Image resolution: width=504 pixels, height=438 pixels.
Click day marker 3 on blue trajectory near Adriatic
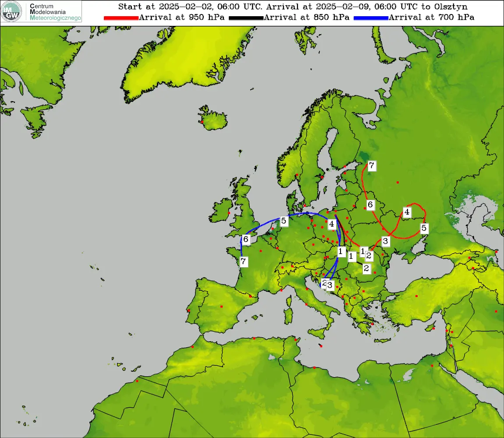pos(330,285)
